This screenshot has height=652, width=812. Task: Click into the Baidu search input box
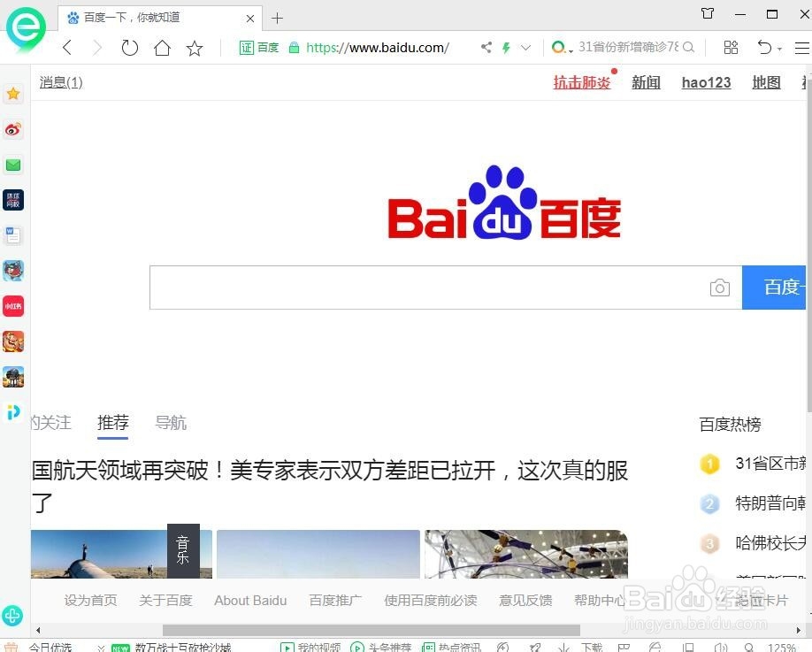coord(429,288)
